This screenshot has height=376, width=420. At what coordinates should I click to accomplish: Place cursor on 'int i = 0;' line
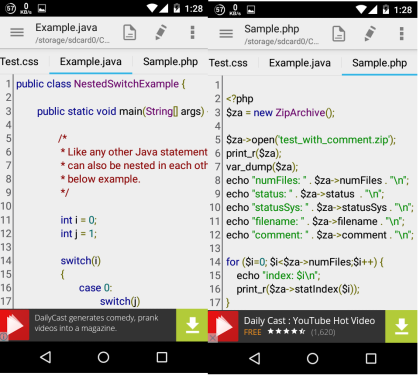tap(79, 220)
